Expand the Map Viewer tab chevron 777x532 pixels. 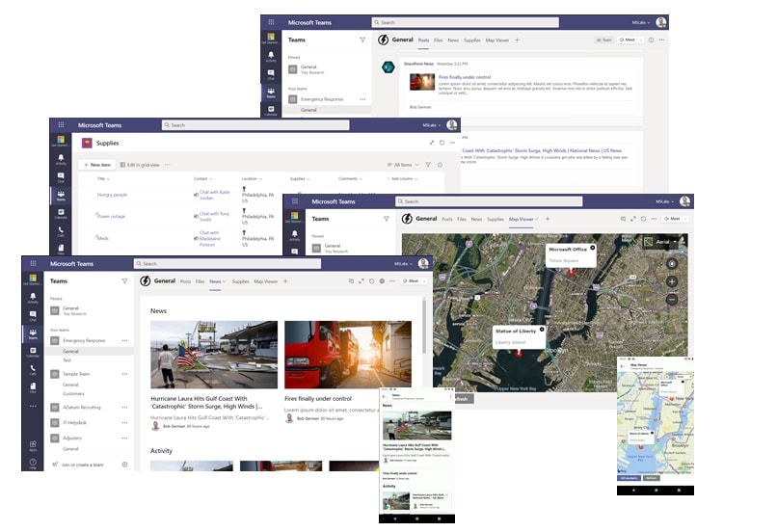[536, 219]
